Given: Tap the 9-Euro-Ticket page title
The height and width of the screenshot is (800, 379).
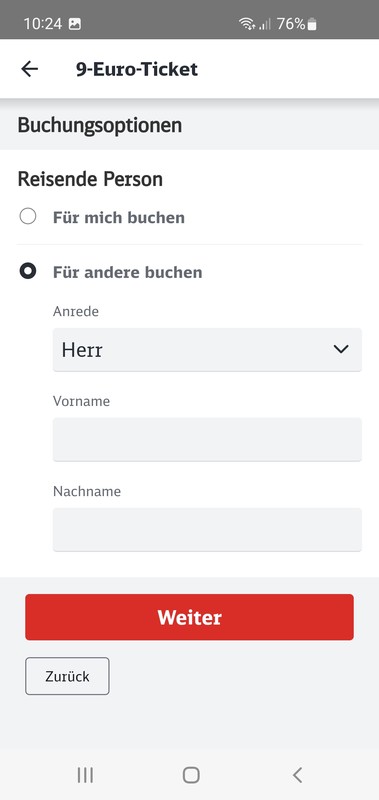Looking at the screenshot, I should pyautogui.click(x=137, y=69).
